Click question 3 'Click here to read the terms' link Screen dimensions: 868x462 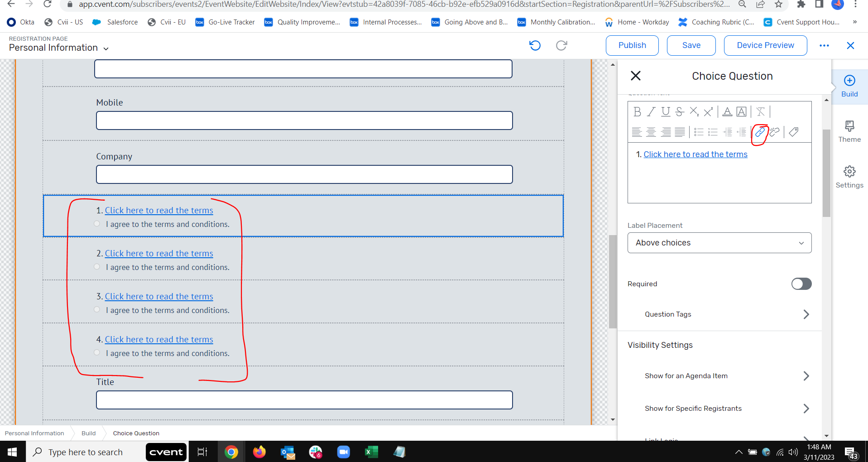[159, 297]
